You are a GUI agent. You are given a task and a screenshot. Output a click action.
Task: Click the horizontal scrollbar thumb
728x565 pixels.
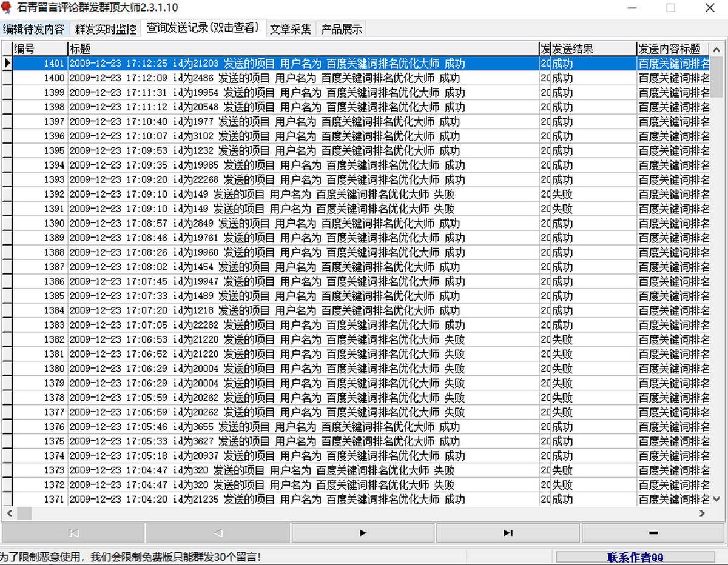[x=24, y=513]
